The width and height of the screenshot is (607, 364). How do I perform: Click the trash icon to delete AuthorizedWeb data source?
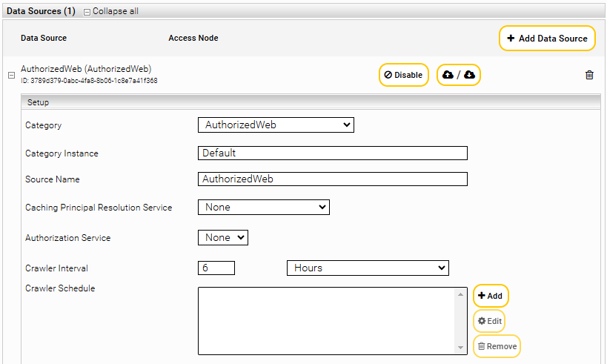click(589, 75)
